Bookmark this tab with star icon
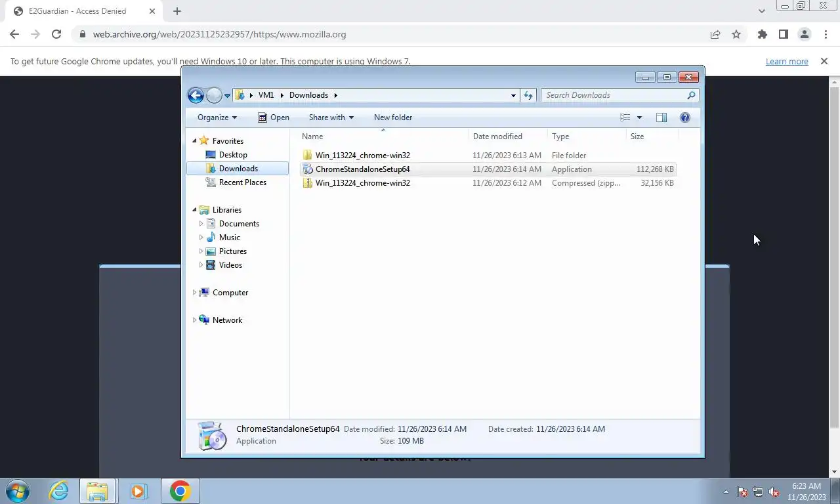Image resolution: width=840 pixels, height=504 pixels. [736, 34]
